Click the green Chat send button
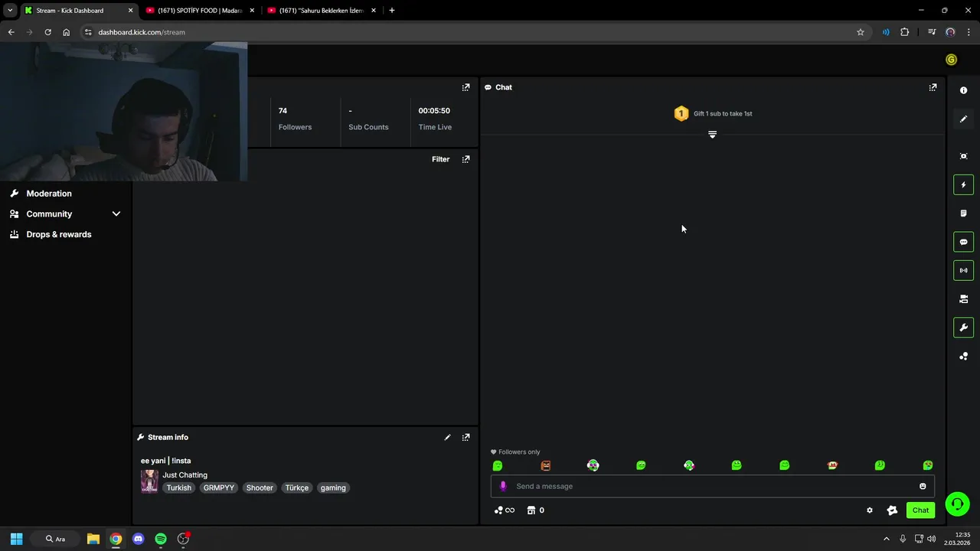980x551 pixels. (920, 510)
